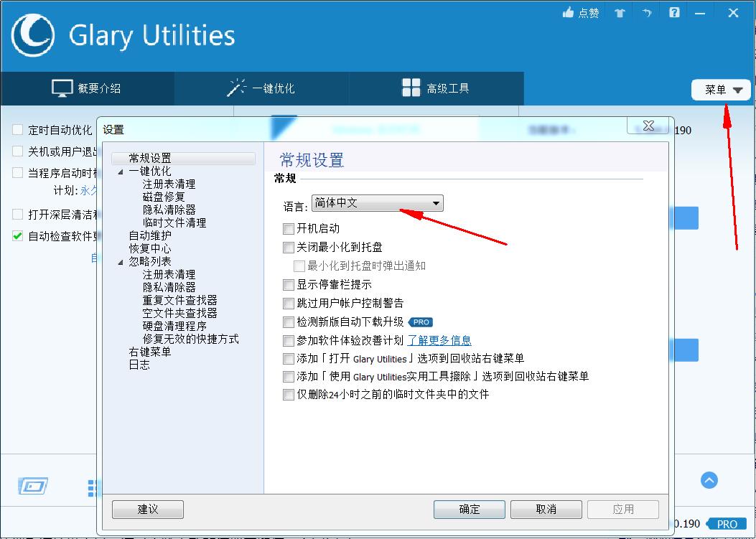Viewport: 756px width, 539px height.
Task: Click the PRO label in status bar
Action: 727,524
